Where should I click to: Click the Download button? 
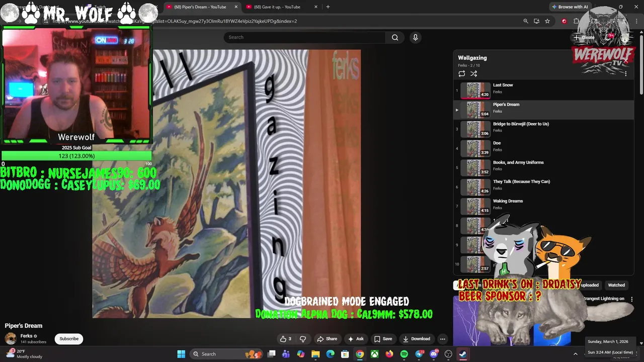(x=416, y=339)
